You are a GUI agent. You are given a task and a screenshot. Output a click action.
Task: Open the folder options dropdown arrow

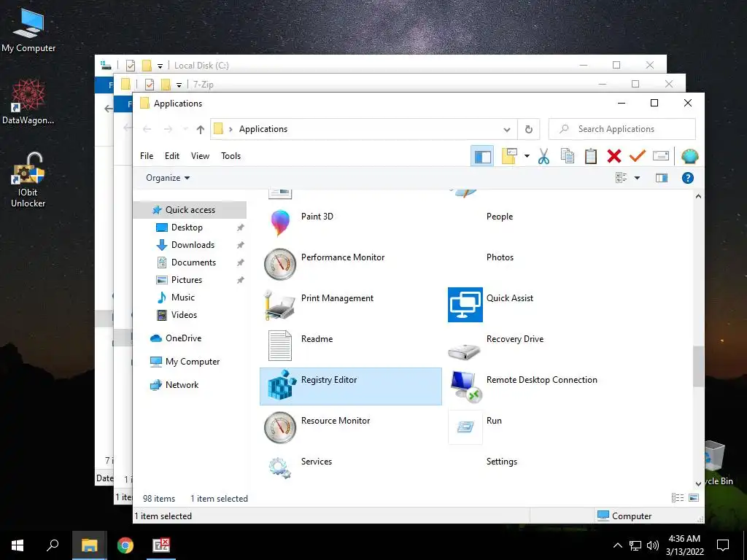(527, 156)
